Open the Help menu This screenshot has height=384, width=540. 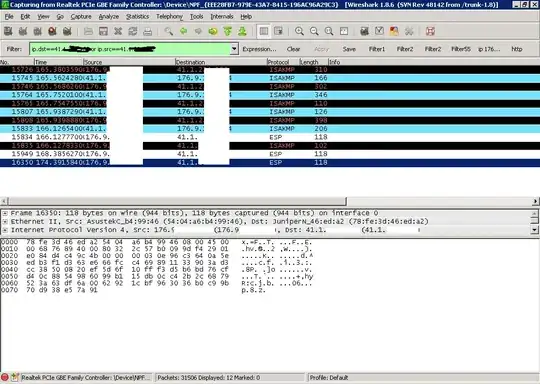coord(246,17)
